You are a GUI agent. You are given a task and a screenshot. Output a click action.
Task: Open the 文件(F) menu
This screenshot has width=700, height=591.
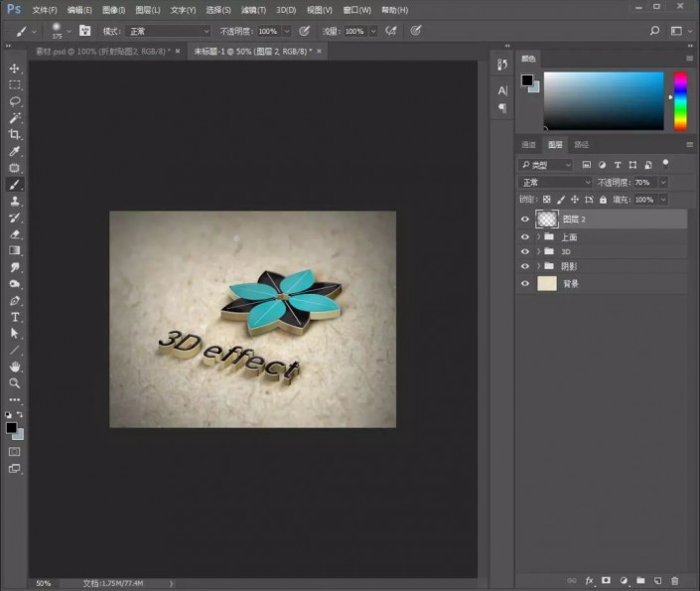(x=45, y=10)
